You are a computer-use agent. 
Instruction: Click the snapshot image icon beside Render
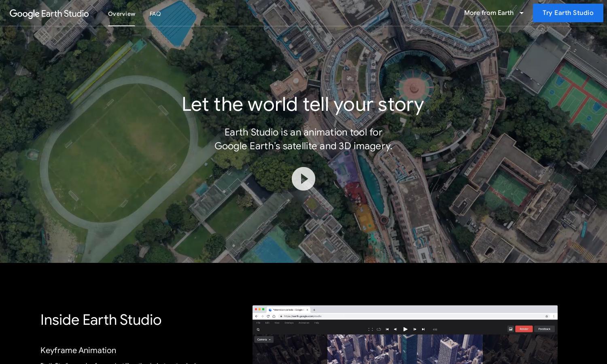coord(511,329)
